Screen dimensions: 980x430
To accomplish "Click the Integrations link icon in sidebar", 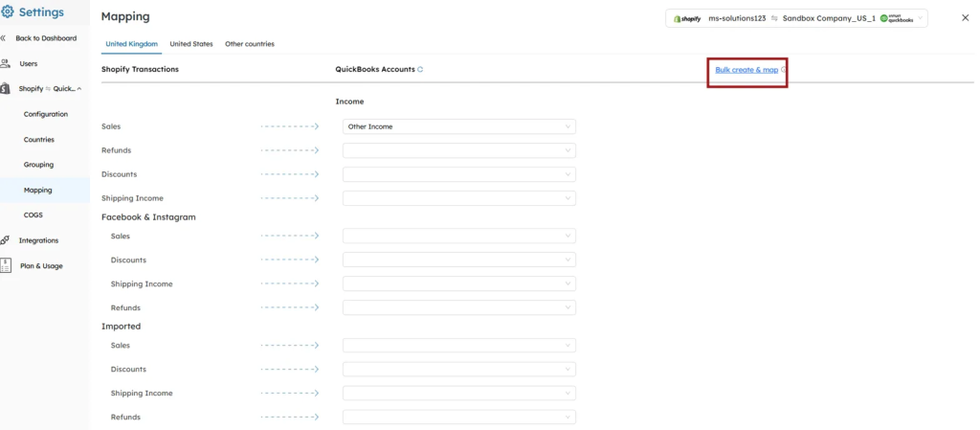I will click(x=6, y=240).
